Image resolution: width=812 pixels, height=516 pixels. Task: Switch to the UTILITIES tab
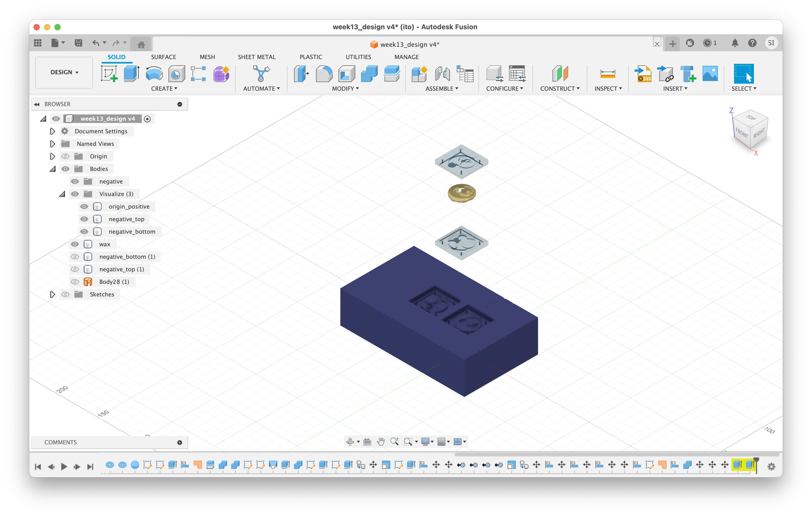click(358, 57)
